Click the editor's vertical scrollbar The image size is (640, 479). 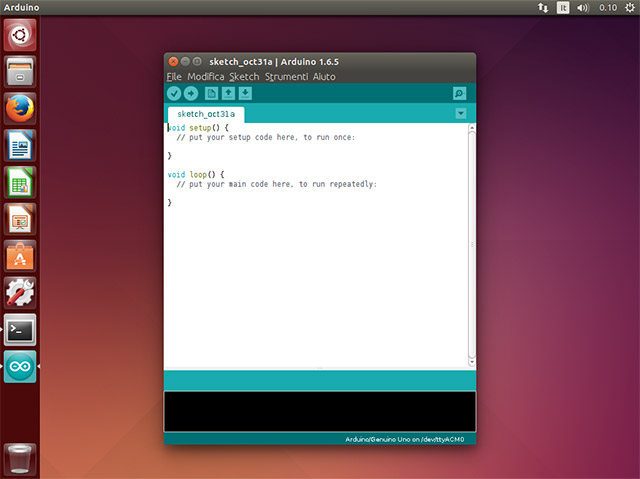point(472,245)
